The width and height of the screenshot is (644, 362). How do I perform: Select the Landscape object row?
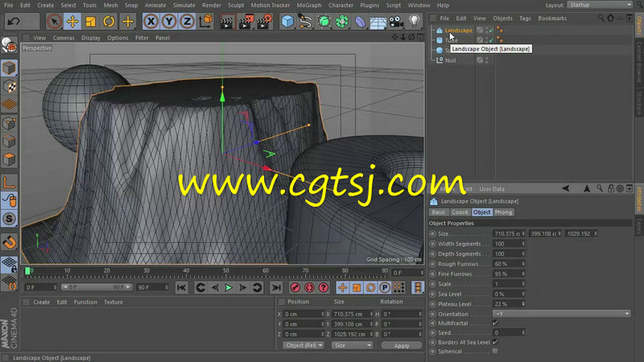[x=458, y=31]
